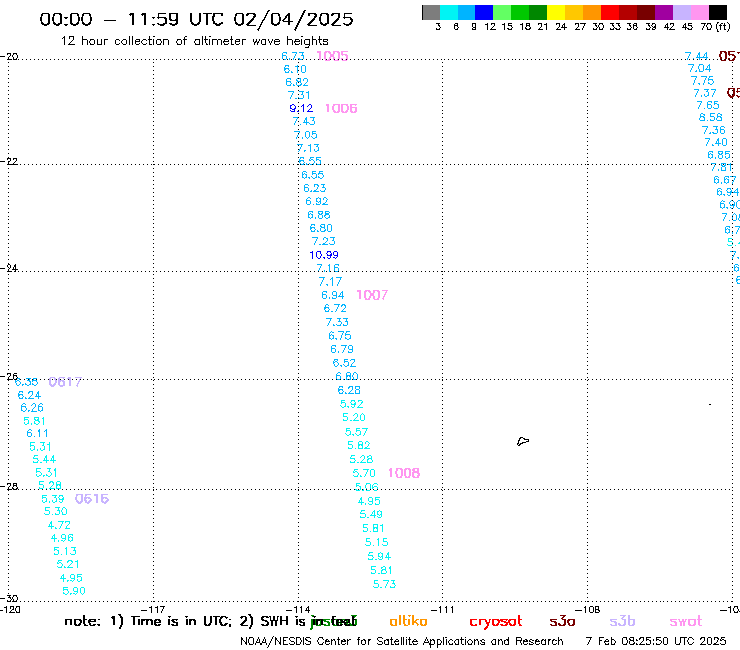
Task: Click the bright red 33 ft legend swatch
Action: [610, 12]
